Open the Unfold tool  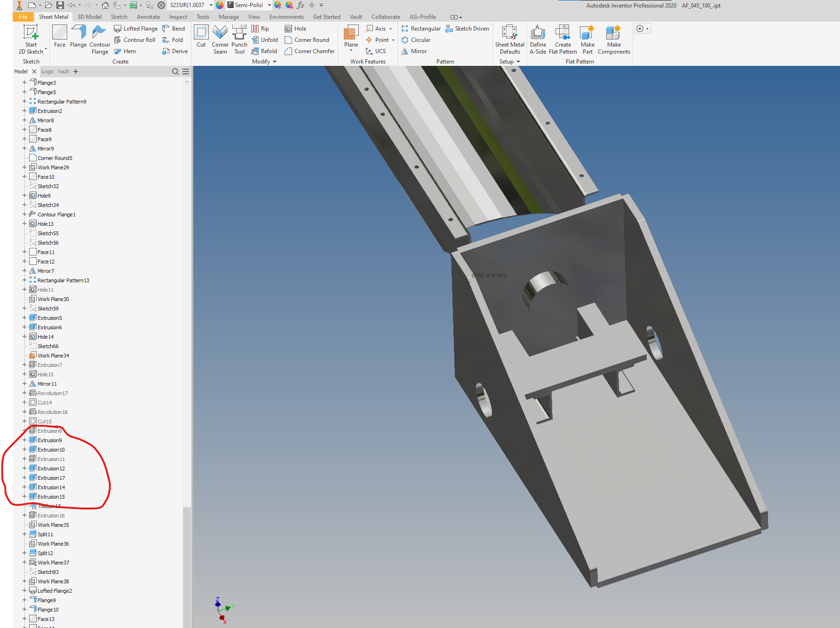click(x=265, y=40)
